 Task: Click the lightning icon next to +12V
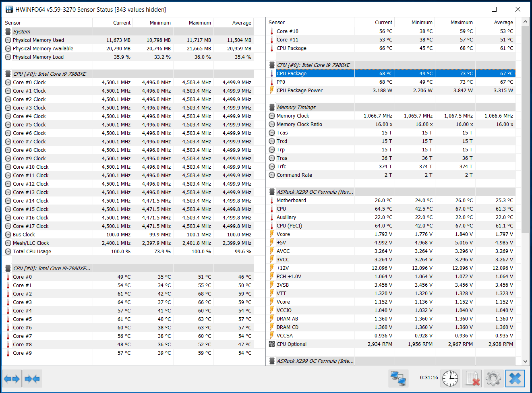(x=272, y=268)
